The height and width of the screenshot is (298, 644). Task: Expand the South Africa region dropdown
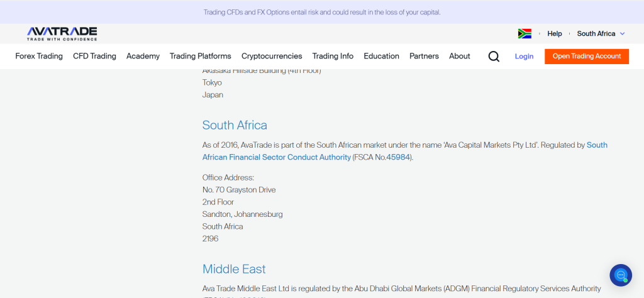click(601, 34)
